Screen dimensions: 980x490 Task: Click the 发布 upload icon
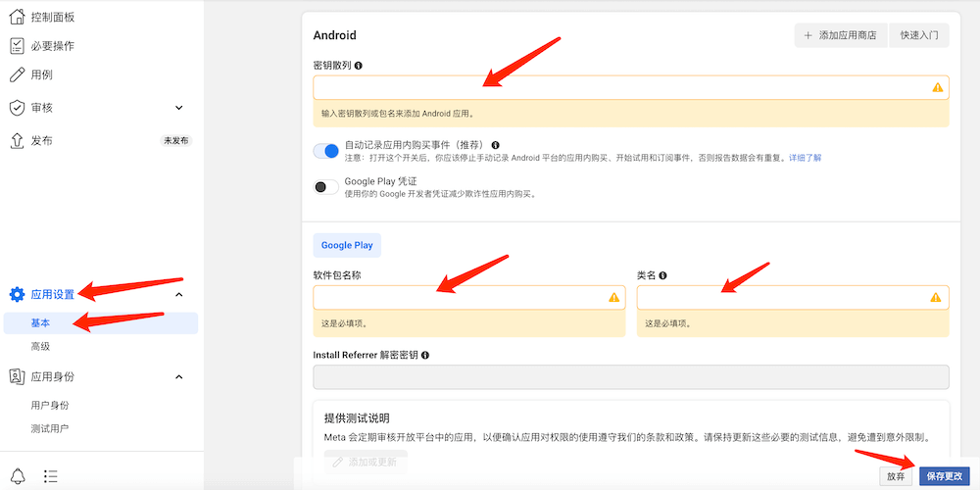[x=17, y=141]
